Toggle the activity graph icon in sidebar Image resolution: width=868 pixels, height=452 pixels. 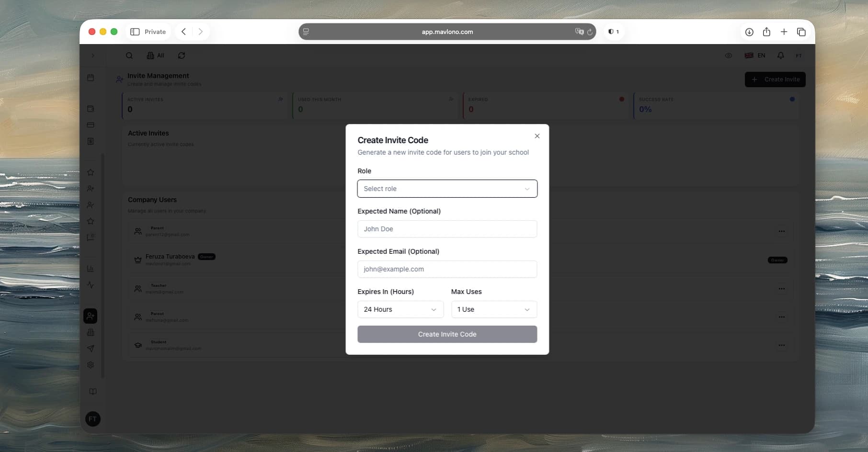[91, 284]
